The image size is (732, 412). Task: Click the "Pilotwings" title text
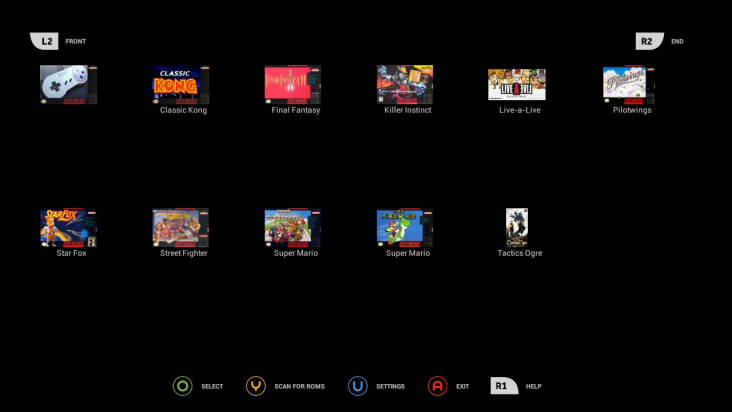(x=632, y=110)
